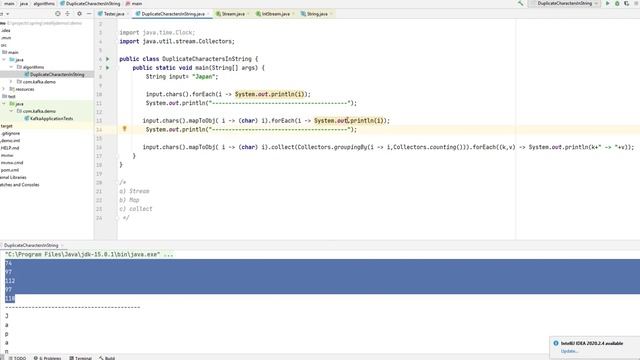Click the locate/select opened file target icon
This screenshot has width=640, height=360.
coord(58,13)
